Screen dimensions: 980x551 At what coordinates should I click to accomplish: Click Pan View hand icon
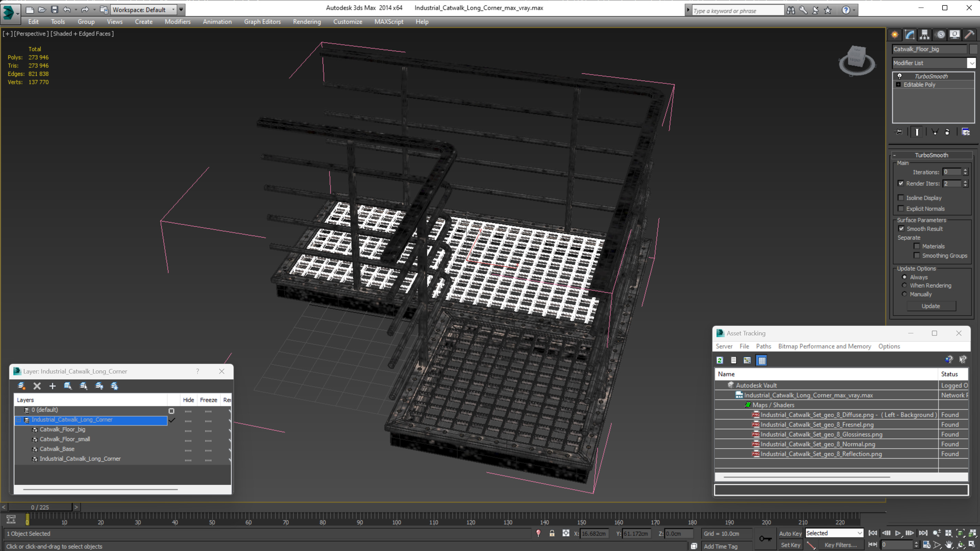[949, 545]
